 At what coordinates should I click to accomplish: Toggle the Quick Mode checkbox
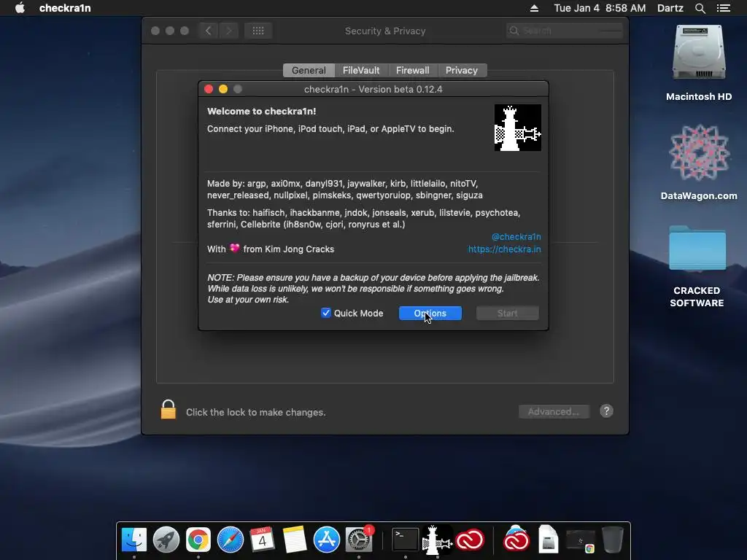click(x=326, y=313)
